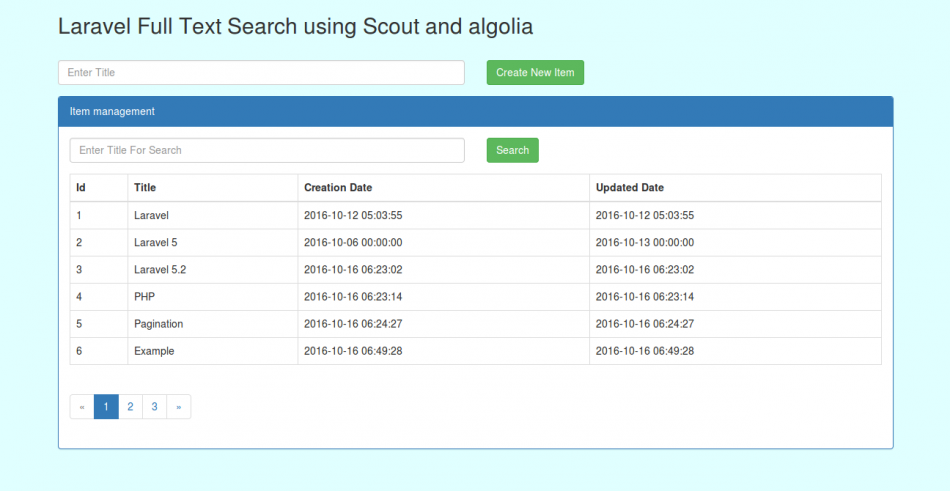This screenshot has height=491, width=950.
Task: Click the previous page arrow «
Action: tap(82, 407)
